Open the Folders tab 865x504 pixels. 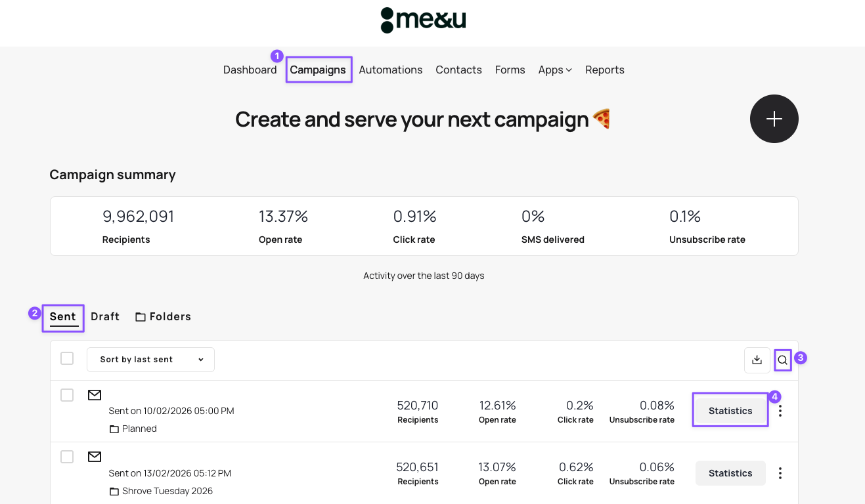click(x=163, y=317)
